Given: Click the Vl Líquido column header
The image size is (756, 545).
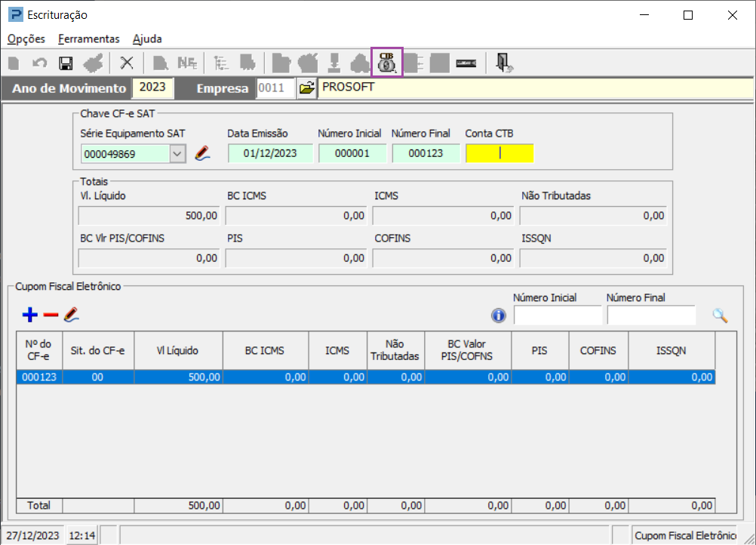Looking at the screenshot, I should coord(178,351).
